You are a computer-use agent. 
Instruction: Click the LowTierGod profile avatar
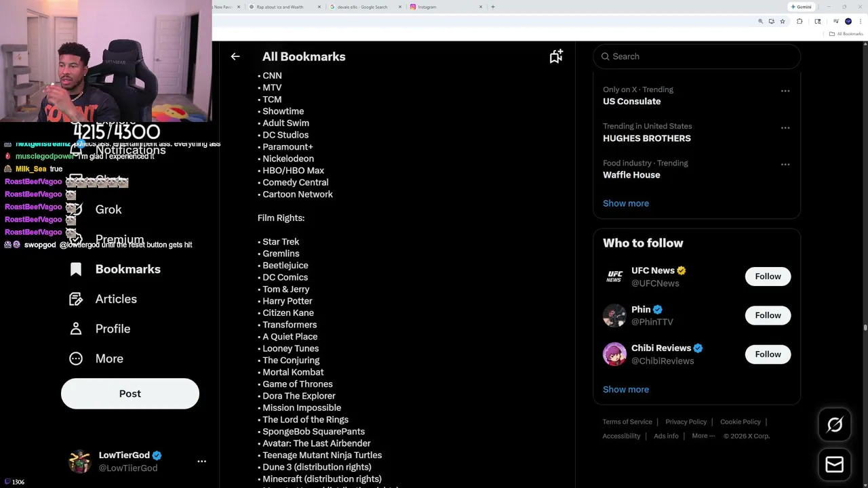(80, 461)
